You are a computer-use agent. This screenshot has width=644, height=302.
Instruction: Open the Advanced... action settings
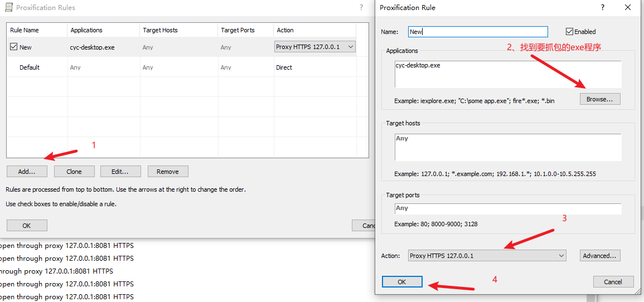point(599,256)
